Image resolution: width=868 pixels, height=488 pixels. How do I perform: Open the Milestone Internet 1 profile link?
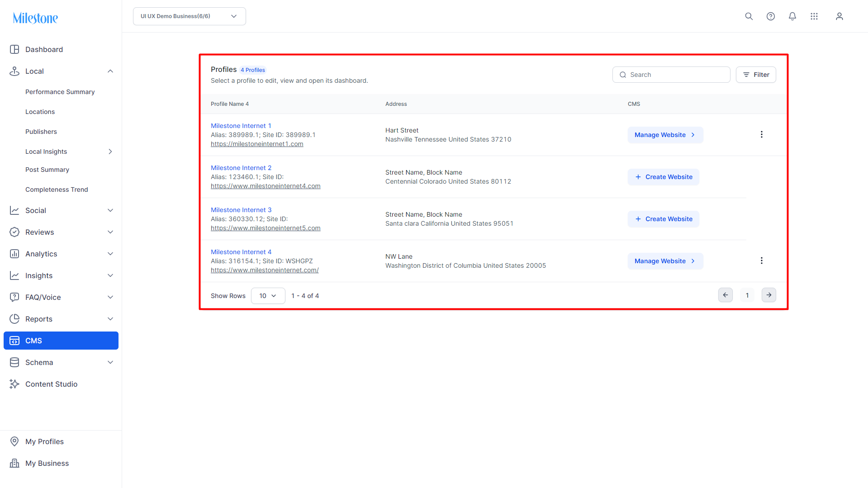tap(241, 126)
